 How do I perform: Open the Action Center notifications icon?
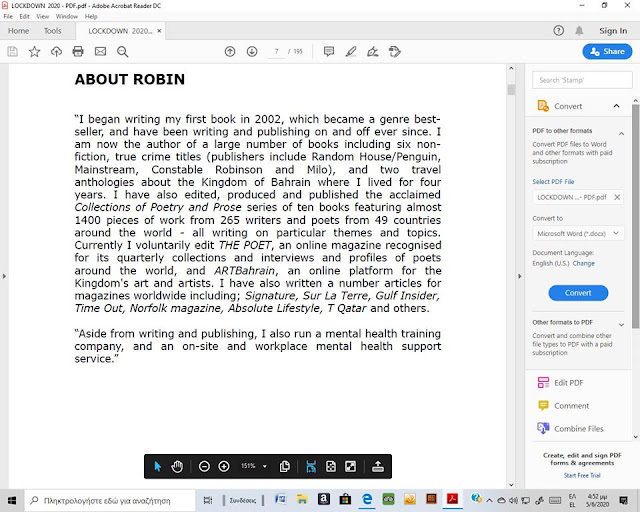[624, 500]
